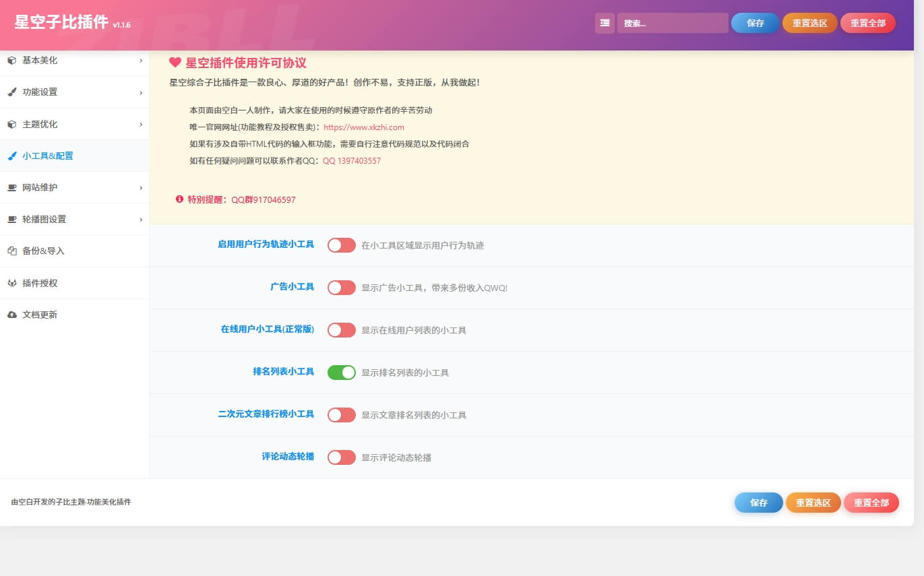
Task: Click the cube icon beside 主题优化
Action: pyautogui.click(x=11, y=125)
